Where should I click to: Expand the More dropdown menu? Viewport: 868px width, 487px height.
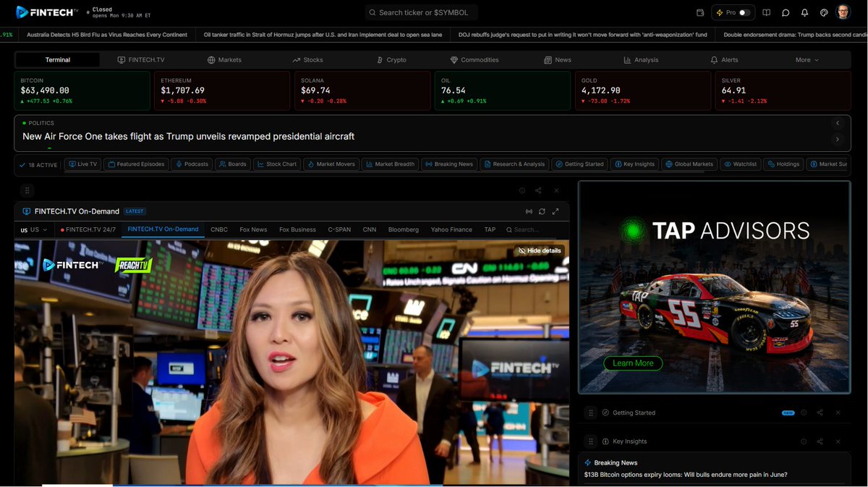point(807,60)
